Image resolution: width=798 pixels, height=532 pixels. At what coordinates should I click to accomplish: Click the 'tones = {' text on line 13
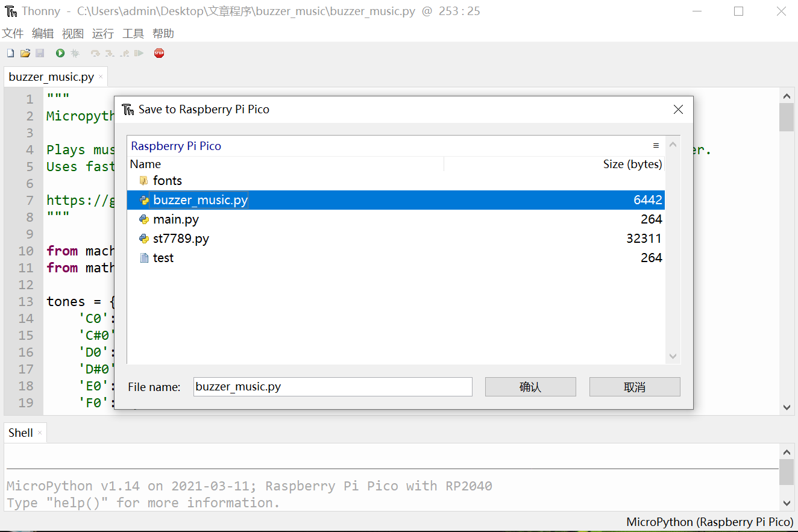point(81,301)
